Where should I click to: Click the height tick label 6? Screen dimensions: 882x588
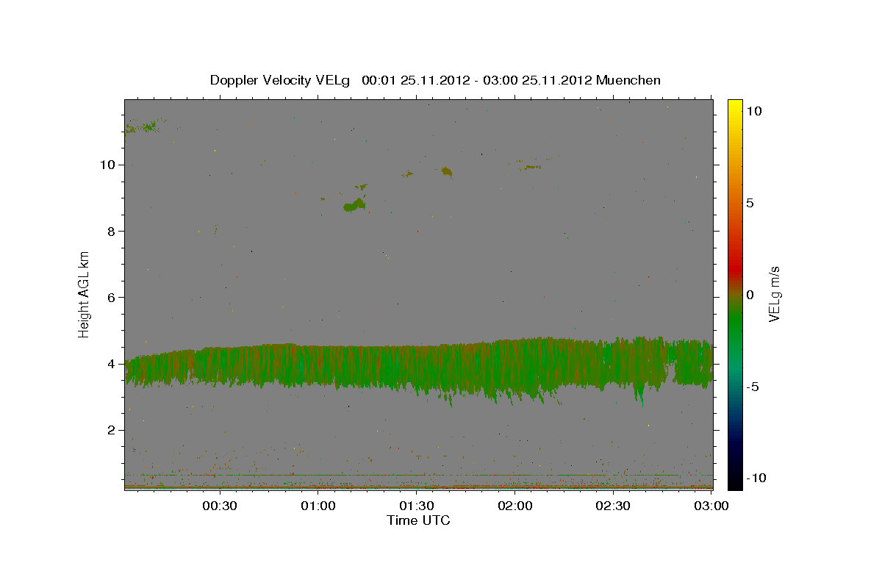click(112, 297)
